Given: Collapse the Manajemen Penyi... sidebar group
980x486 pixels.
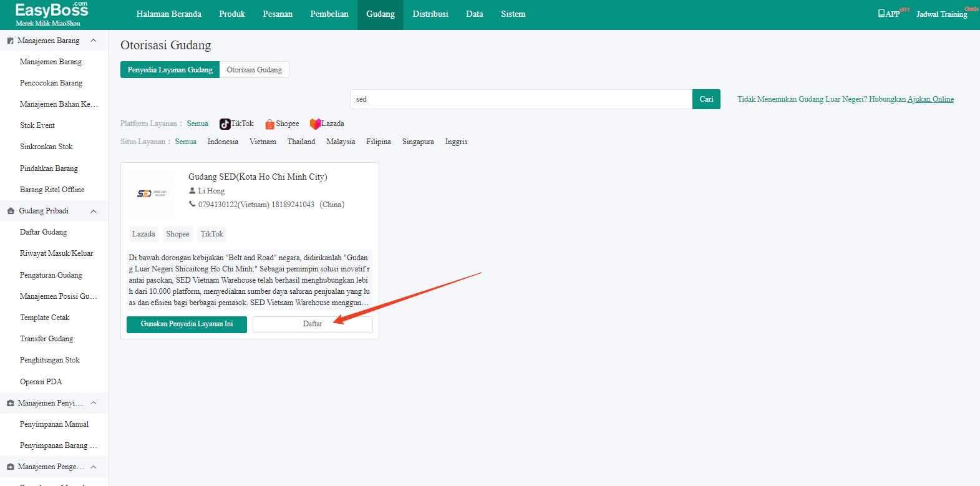Looking at the screenshot, I should pos(94,403).
